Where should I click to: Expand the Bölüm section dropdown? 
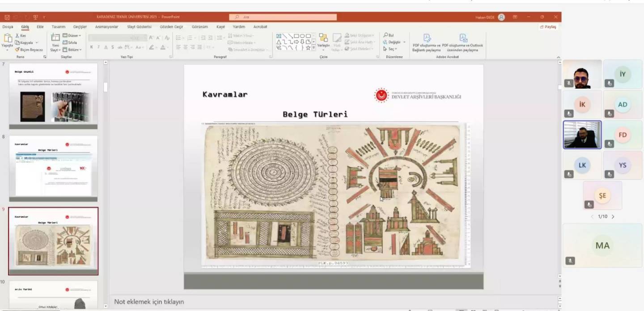(72, 50)
